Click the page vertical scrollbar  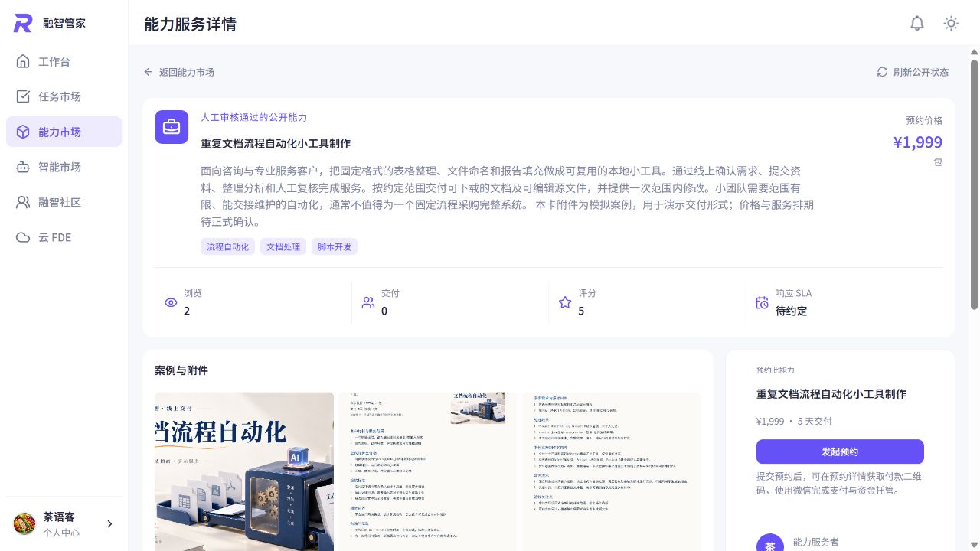[975, 184]
